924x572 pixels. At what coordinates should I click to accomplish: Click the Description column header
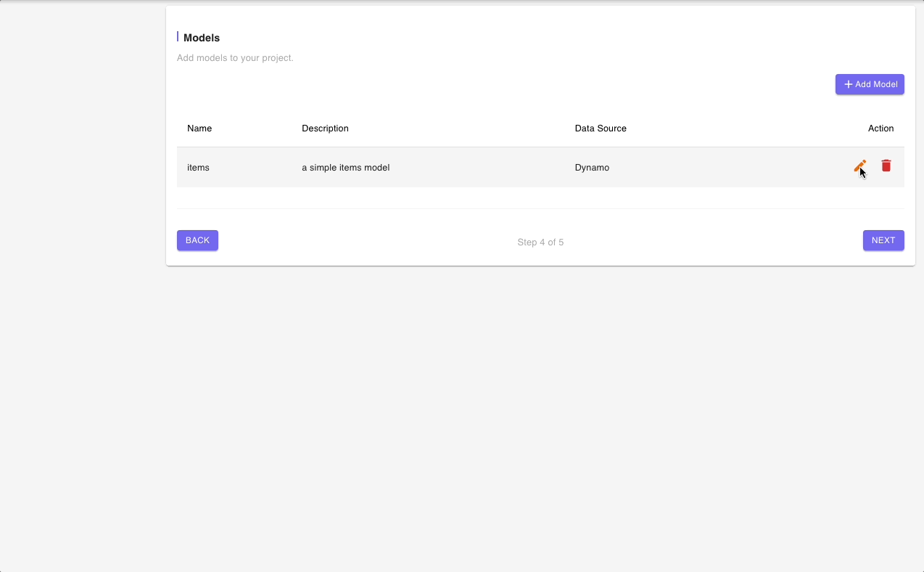click(x=325, y=128)
